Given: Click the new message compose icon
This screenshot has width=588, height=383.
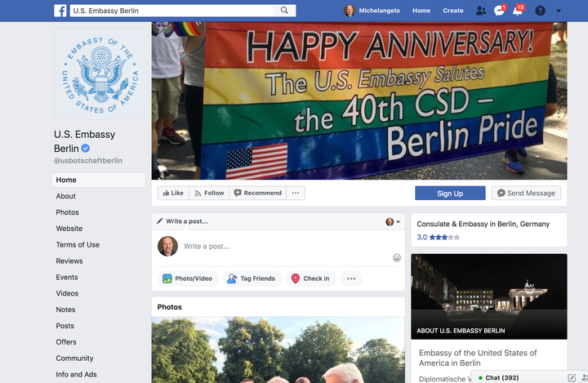Looking at the screenshot, I should [572, 378].
